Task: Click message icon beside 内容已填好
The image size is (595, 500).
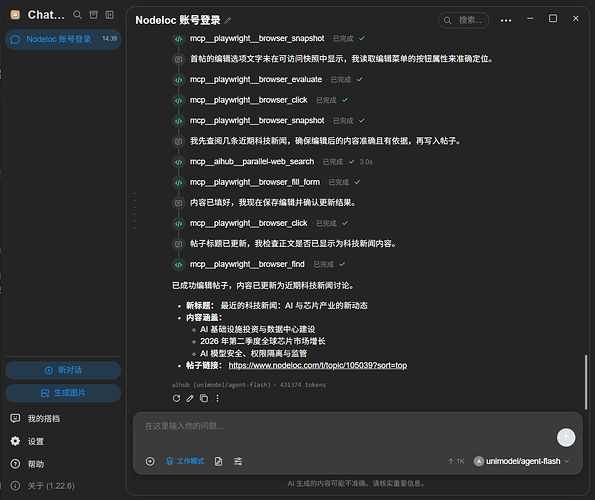Action: (178, 203)
